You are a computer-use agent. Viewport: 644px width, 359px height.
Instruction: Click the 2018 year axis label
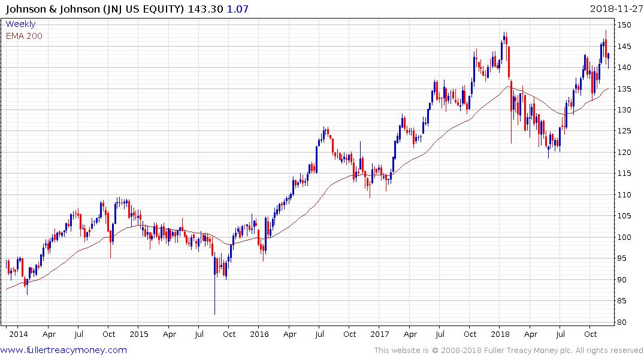[500, 334]
